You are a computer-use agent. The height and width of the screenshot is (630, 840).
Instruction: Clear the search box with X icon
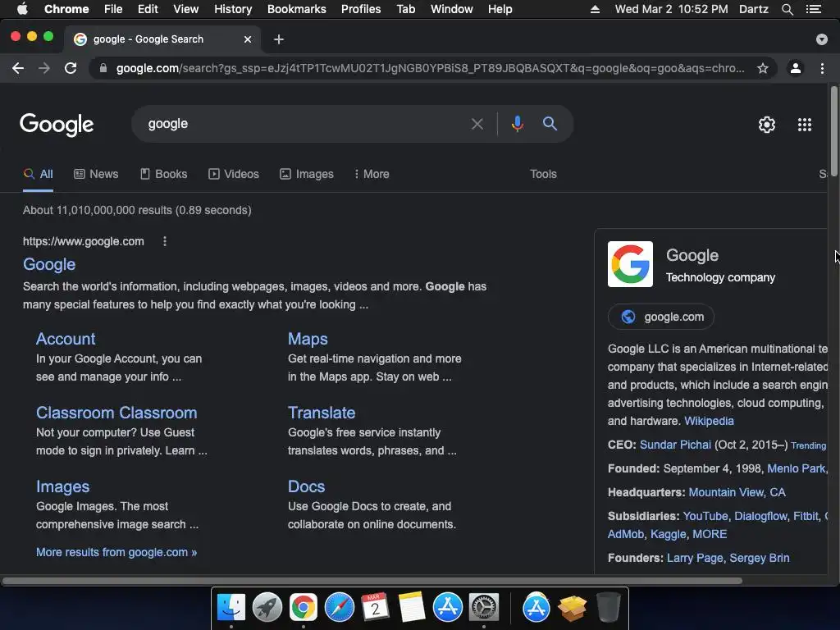click(x=477, y=125)
